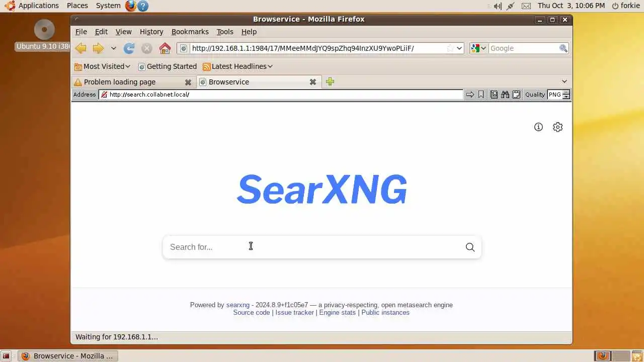Open the View menu
Image resolution: width=644 pixels, height=362 pixels.
[x=123, y=32]
